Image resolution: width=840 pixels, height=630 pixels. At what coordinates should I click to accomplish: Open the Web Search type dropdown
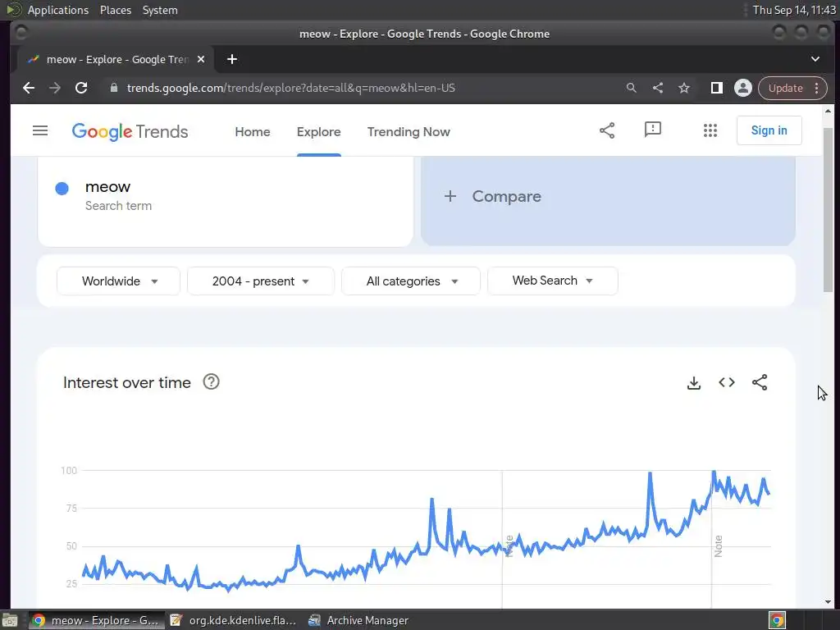tap(552, 281)
